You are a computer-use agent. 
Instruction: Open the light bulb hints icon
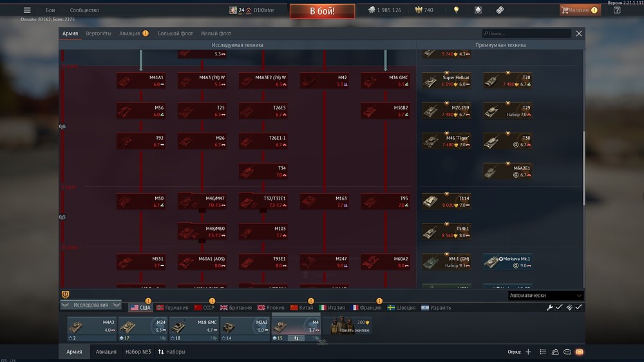pos(456,10)
